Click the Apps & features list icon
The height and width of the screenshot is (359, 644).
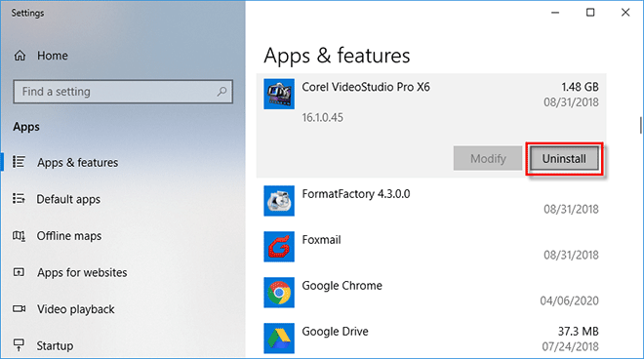point(19,162)
